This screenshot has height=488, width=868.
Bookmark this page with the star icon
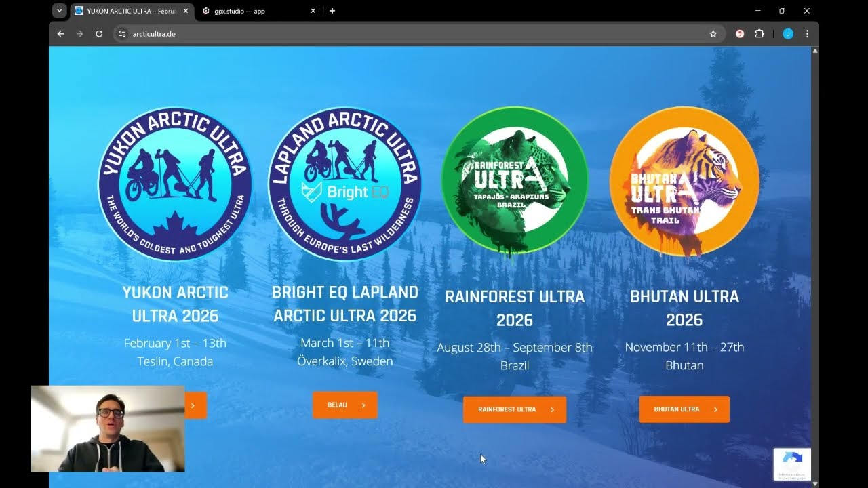[713, 34]
